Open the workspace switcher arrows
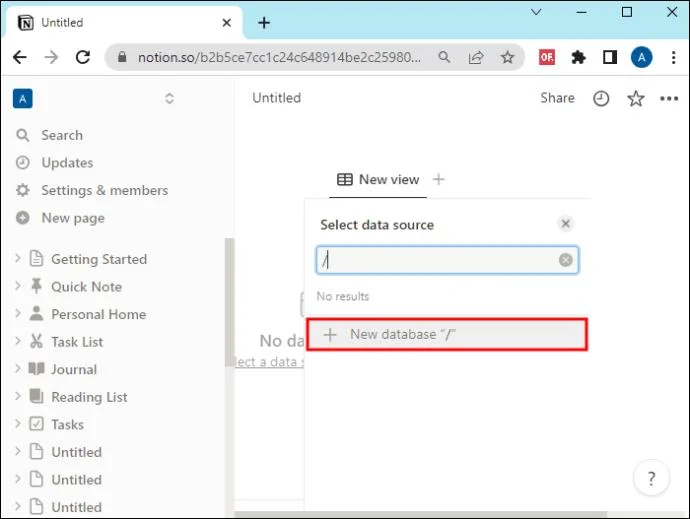 (169, 98)
